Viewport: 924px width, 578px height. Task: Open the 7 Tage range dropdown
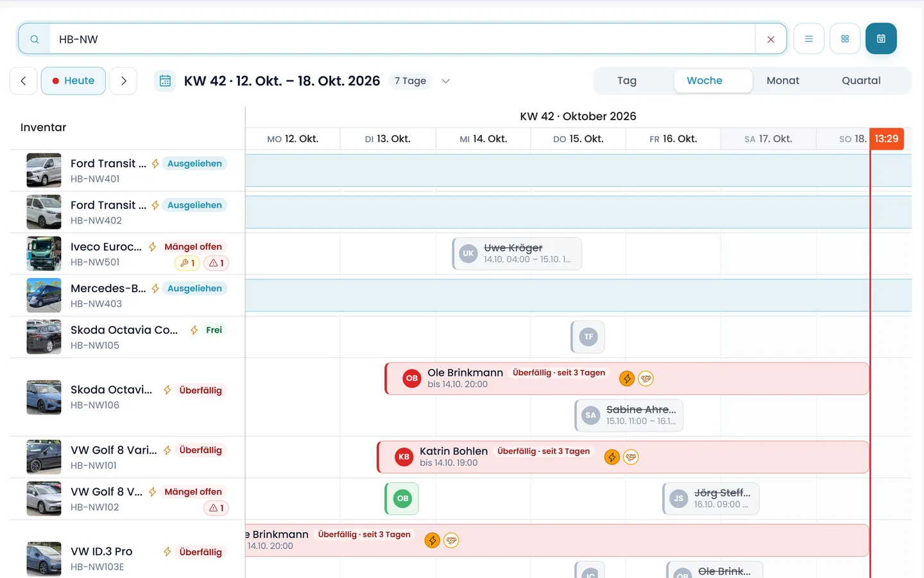coord(422,81)
